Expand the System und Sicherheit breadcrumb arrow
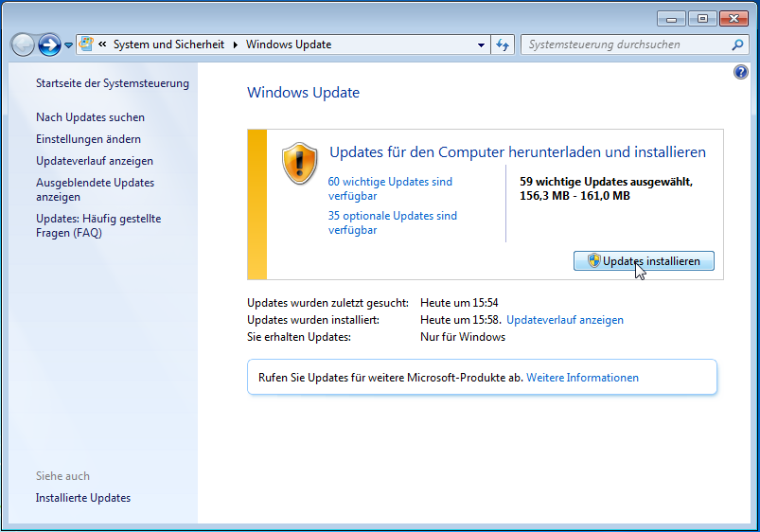The width and height of the screenshot is (760, 532). tap(235, 45)
